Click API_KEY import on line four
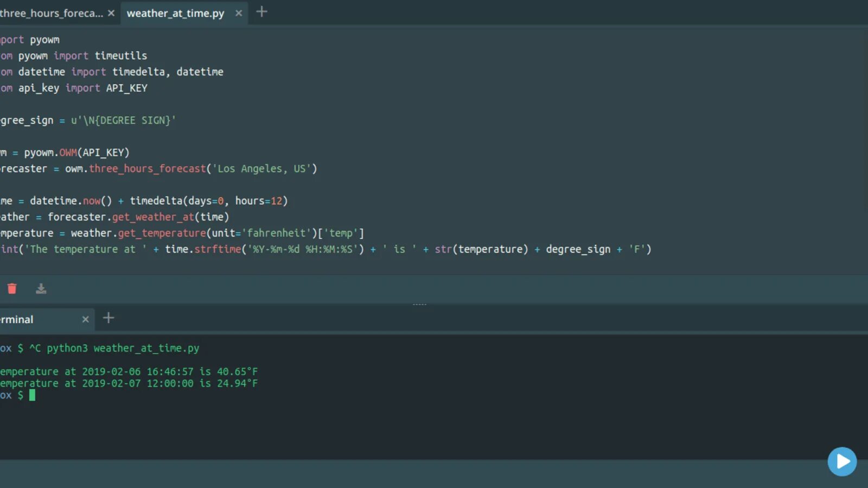Screen dimensions: 868x488 tap(126, 88)
